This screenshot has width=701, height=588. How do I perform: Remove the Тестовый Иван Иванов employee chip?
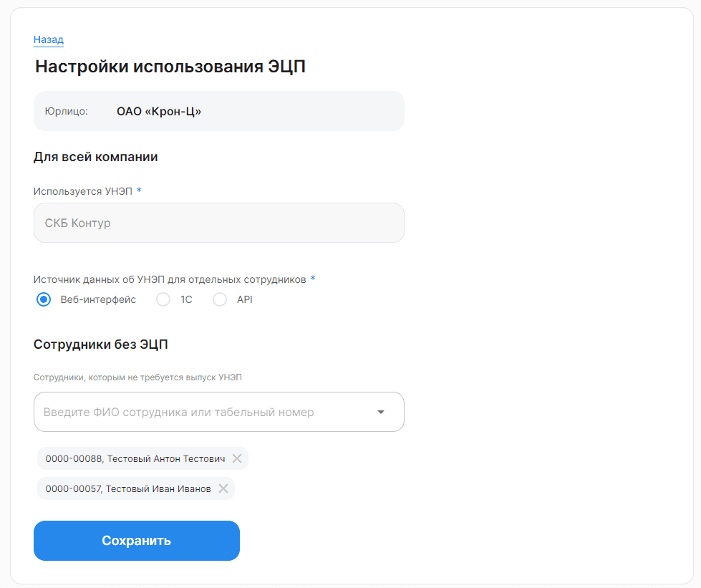(x=223, y=488)
